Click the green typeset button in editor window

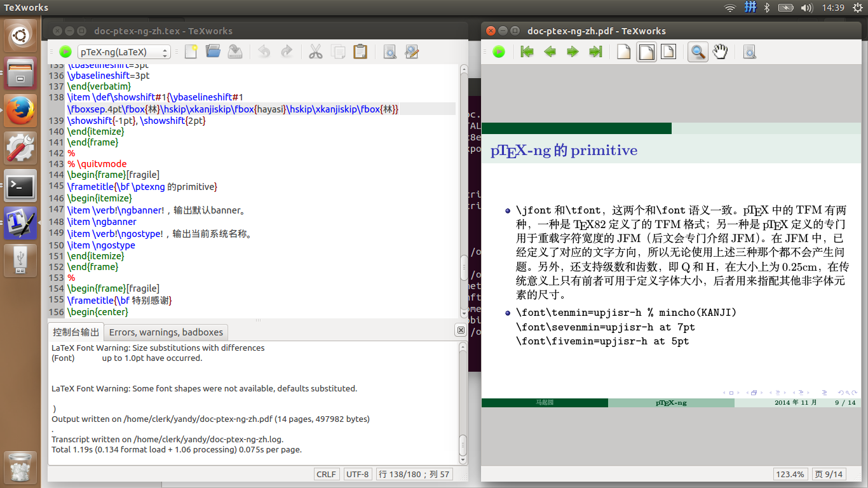65,52
